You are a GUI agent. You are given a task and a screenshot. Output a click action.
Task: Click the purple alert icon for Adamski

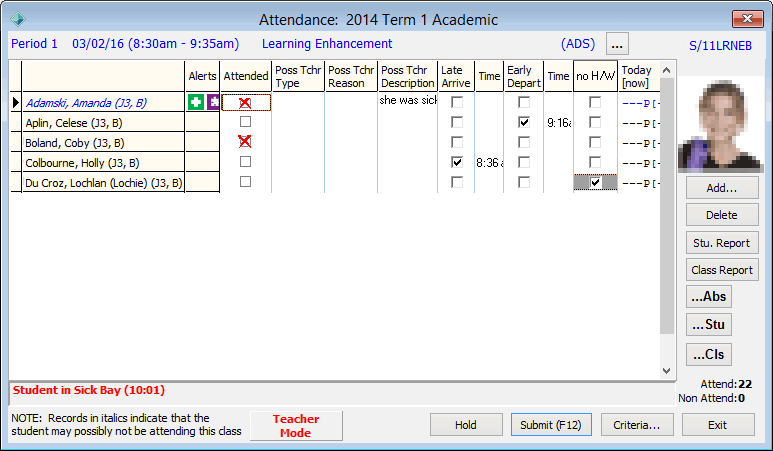[x=213, y=102]
